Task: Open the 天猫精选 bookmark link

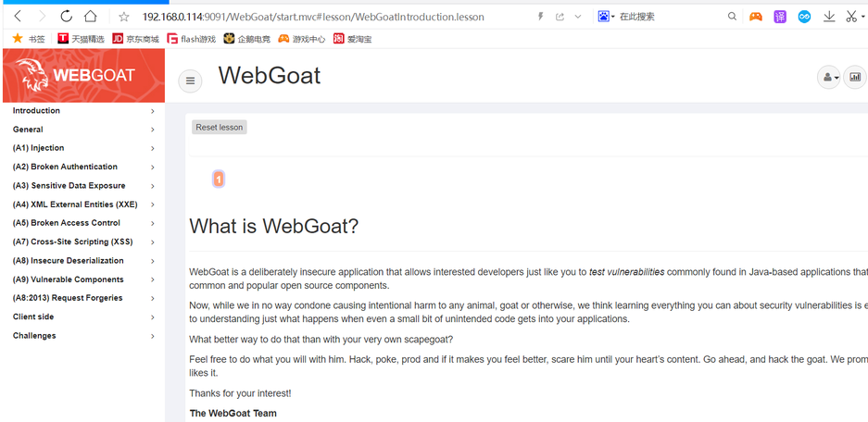Action: [x=82, y=39]
